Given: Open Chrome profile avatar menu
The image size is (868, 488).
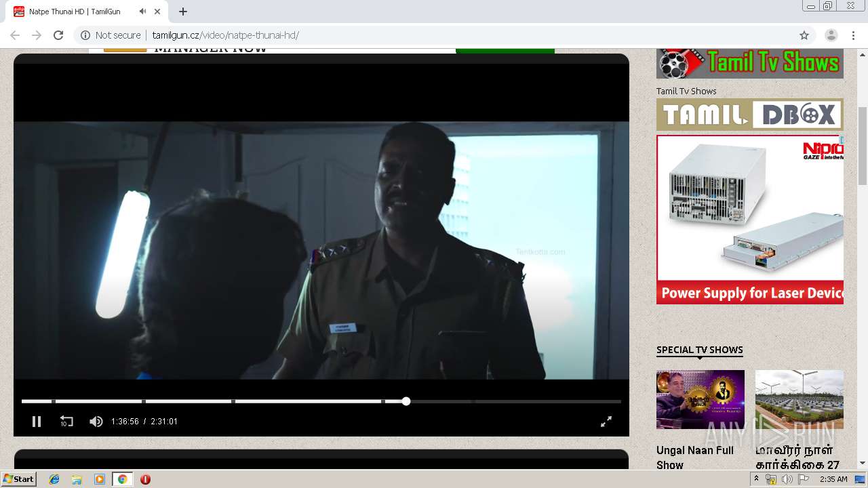Looking at the screenshot, I should (831, 35).
